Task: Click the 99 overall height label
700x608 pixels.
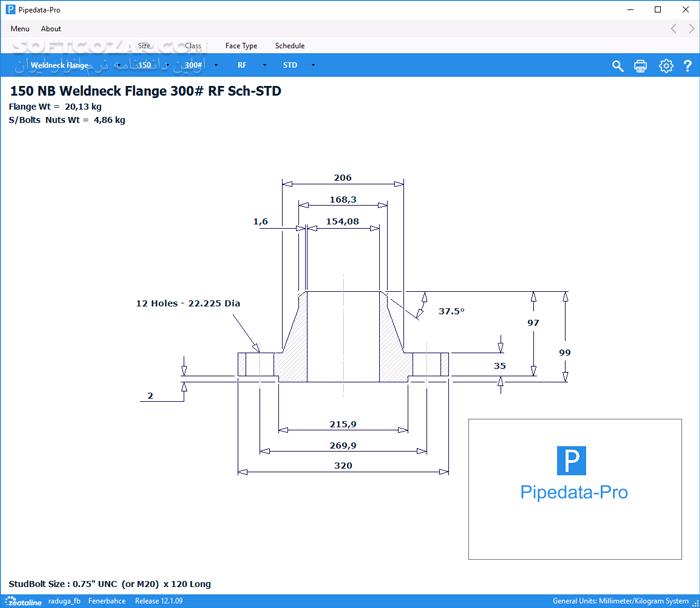Action: pos(565,353)
